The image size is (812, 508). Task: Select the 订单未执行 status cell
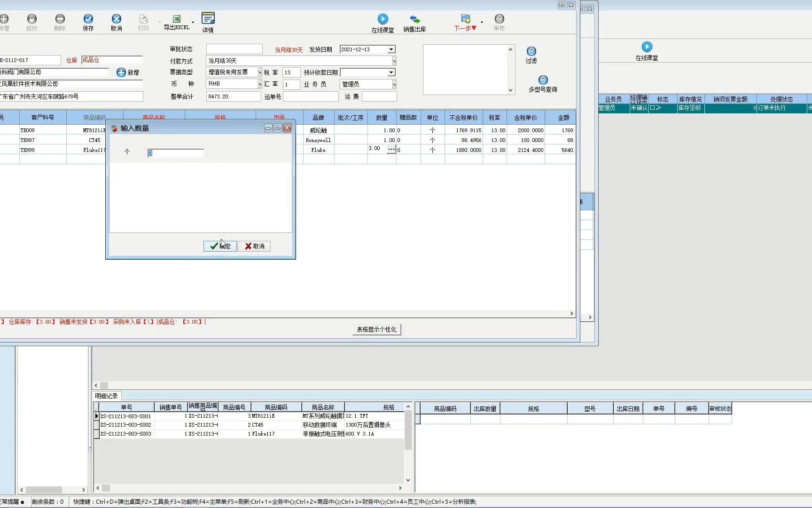tap(781, 108)
